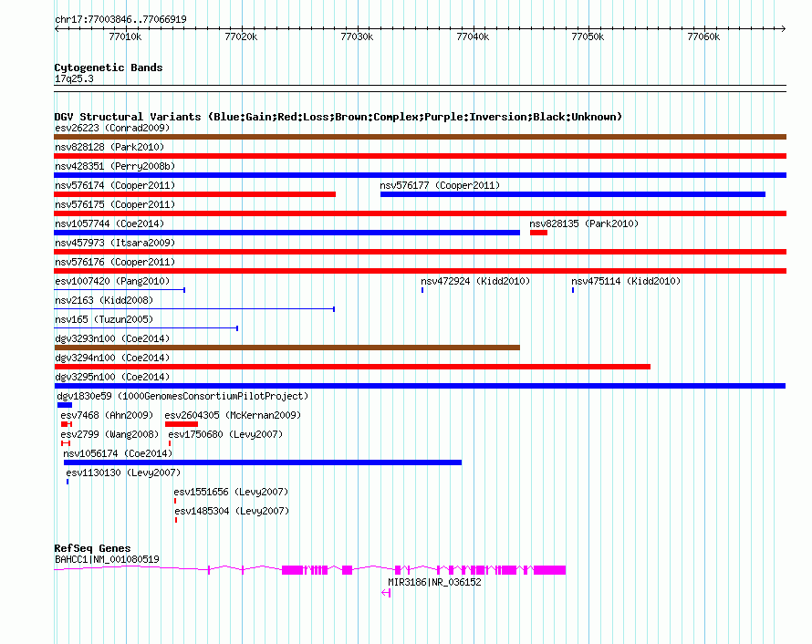
Task: Select the dgv3294n100 (Coe2014) red bar
Action: click(x=352, y=367)
